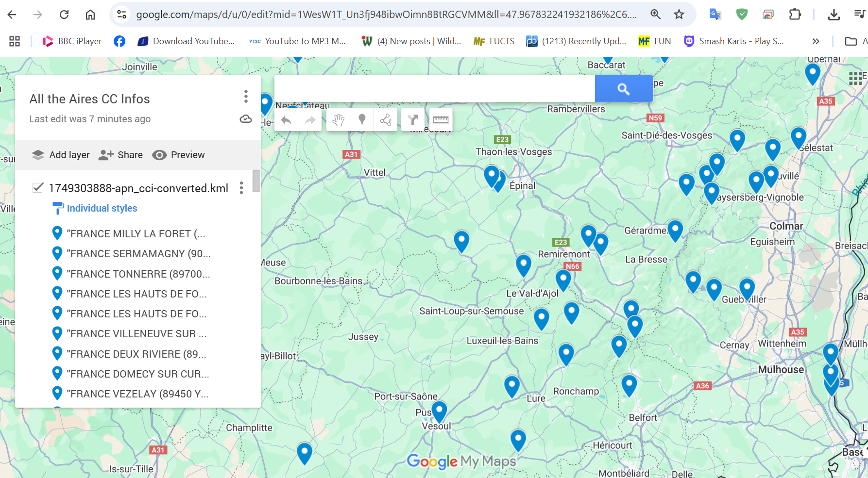
Task: Toggle the kml layer visibility checkbox
Action: point(37,188)
